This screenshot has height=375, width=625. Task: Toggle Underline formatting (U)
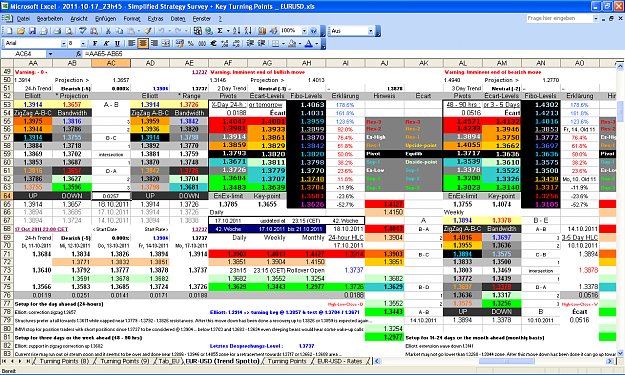117,43
